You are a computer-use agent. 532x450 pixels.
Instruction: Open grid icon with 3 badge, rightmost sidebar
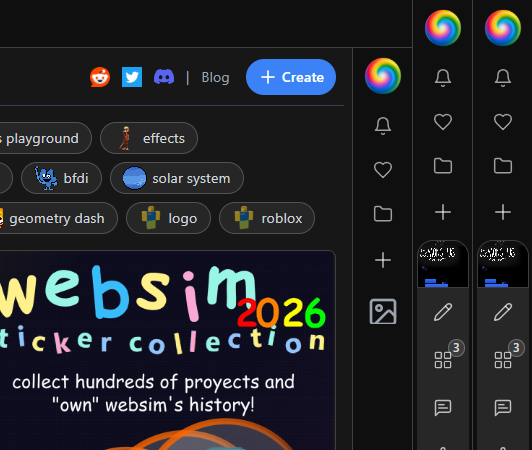point(503,360)
